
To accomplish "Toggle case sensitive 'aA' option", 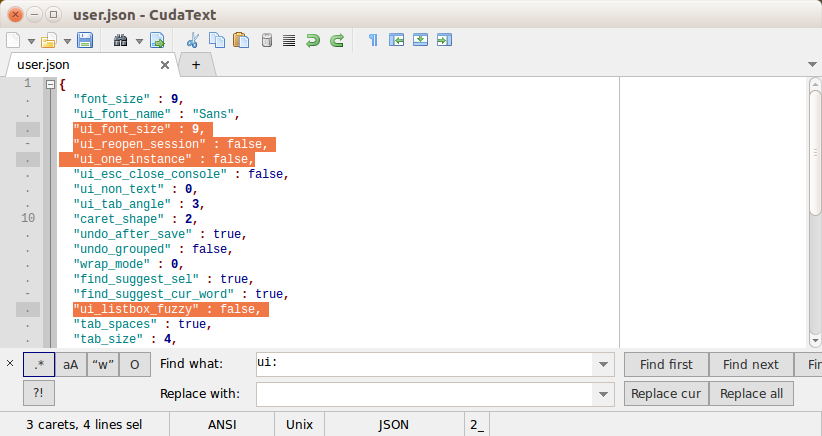I will point(71,364).
